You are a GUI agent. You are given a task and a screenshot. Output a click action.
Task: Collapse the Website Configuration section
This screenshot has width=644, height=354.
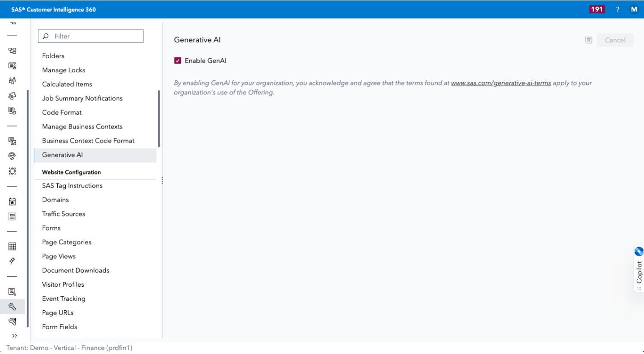(x=71, y=172)
